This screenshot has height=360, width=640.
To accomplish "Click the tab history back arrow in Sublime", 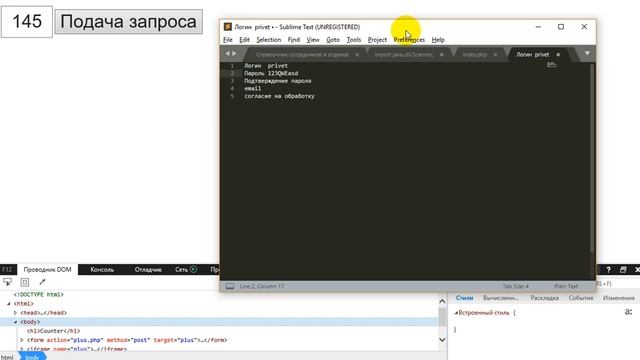I will [x=227, y=53].
